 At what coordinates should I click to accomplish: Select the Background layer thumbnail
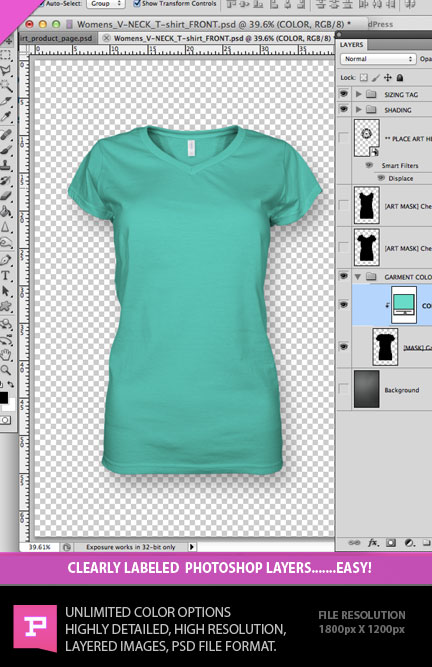(367, 389)
